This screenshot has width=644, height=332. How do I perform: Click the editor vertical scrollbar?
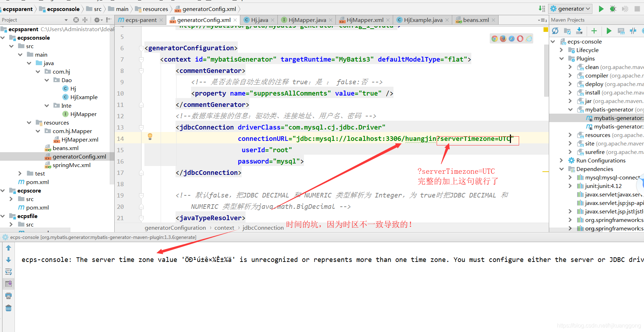point(546,70)
